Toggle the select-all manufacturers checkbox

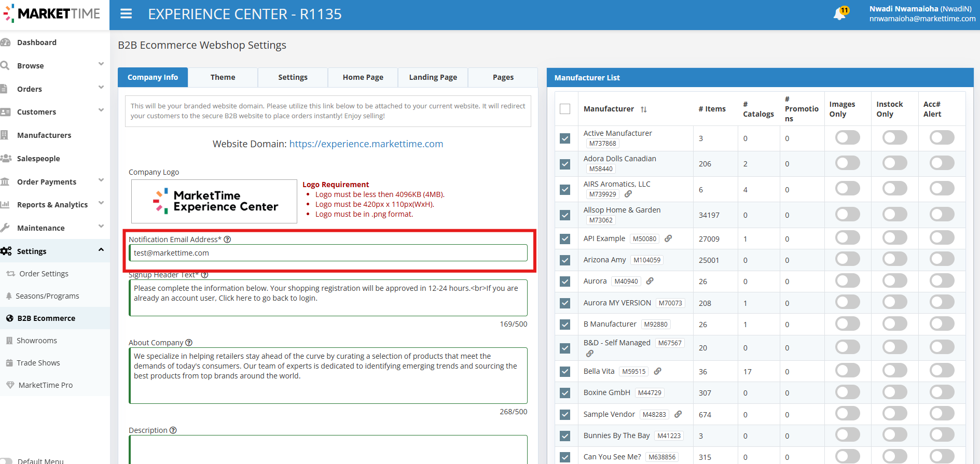coord(565,109)
